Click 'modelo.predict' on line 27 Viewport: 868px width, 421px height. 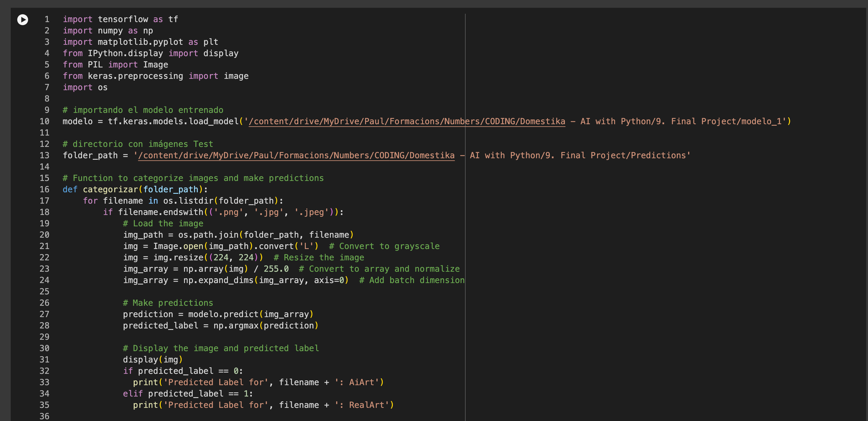pyautogui.click(x=223, y=314)
